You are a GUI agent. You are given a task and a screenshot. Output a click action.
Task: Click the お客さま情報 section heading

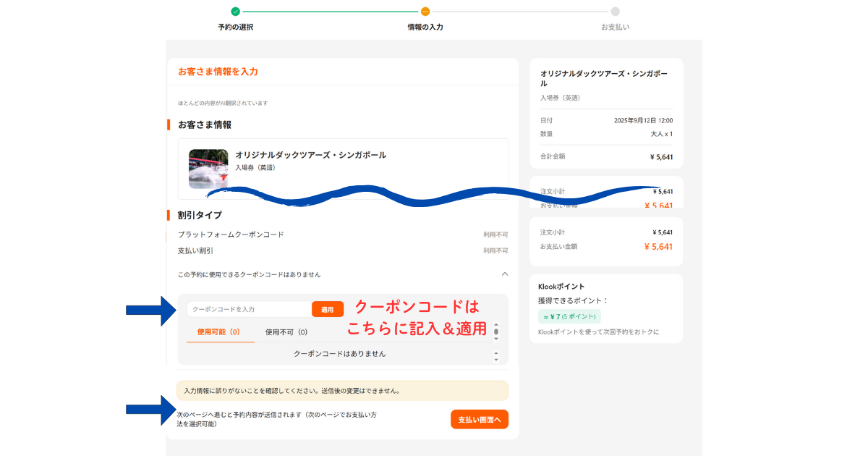point(205,124)
